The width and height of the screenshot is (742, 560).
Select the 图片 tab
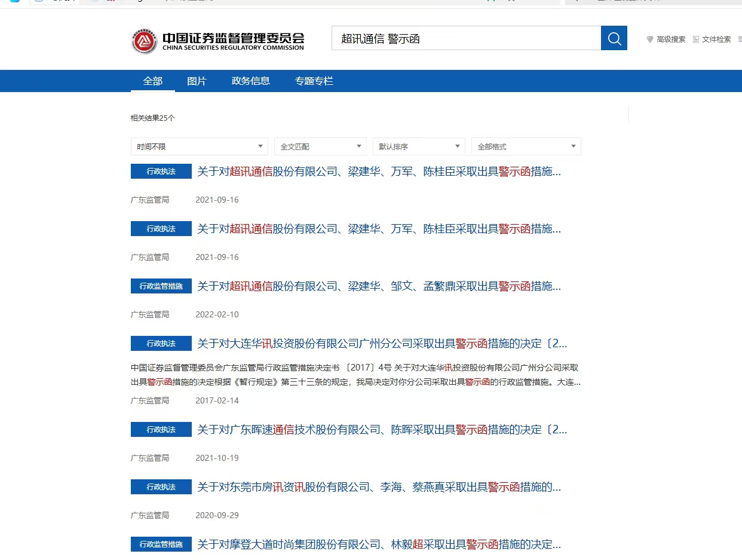coord(197,81)
